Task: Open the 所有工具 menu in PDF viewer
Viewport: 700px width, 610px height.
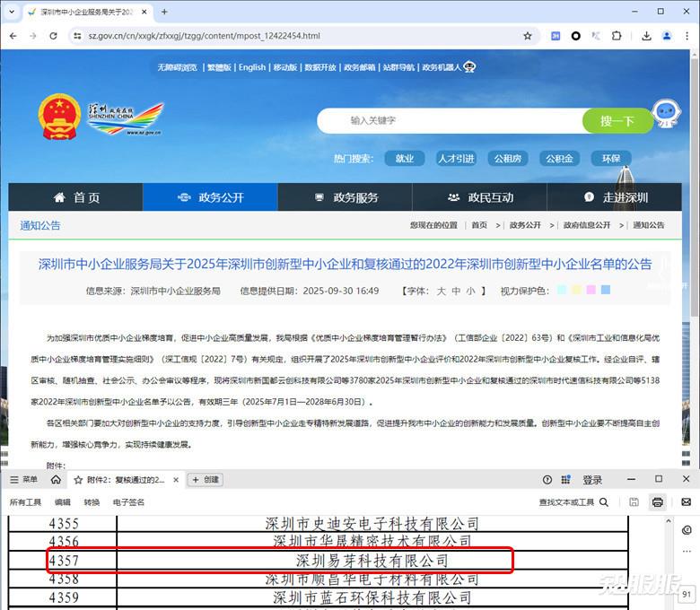Action: pos(26,502)
